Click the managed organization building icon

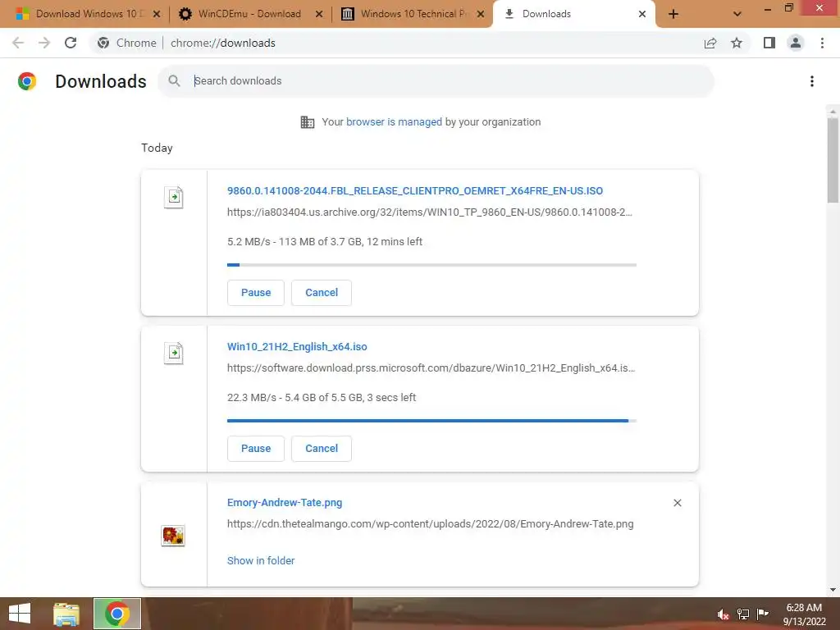coord(308,122)
